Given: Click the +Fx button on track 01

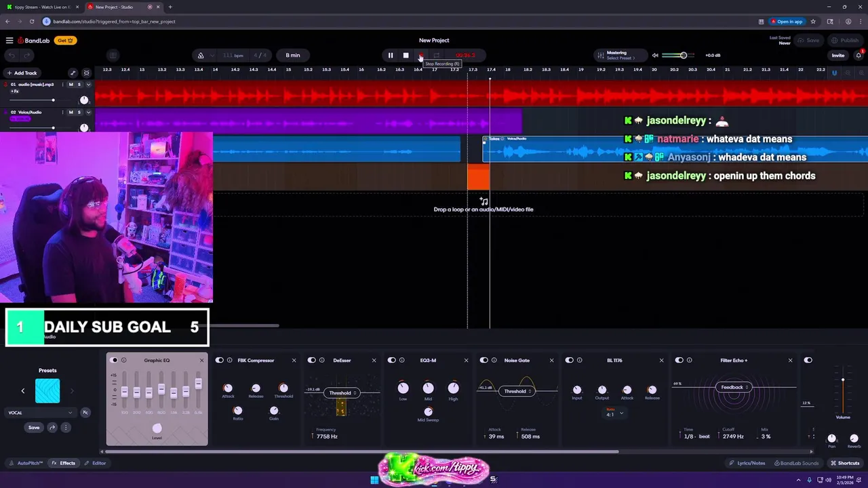Looking at the screenshot, I should click(x=15, y=91).
